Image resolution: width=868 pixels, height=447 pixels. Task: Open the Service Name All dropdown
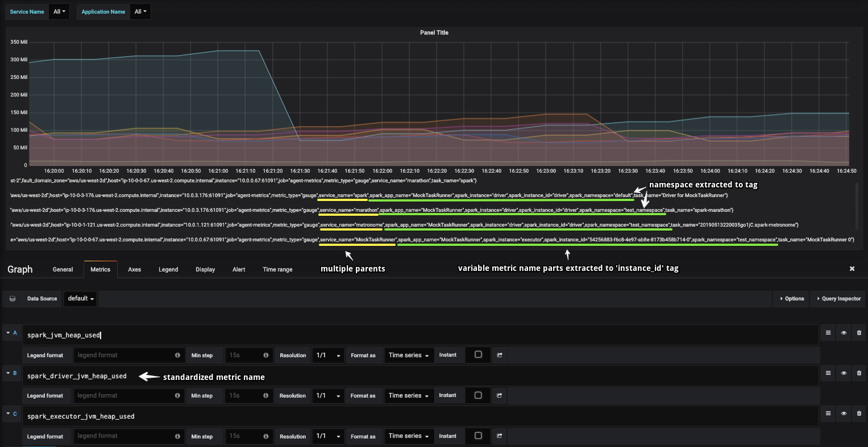pos(59,11)
